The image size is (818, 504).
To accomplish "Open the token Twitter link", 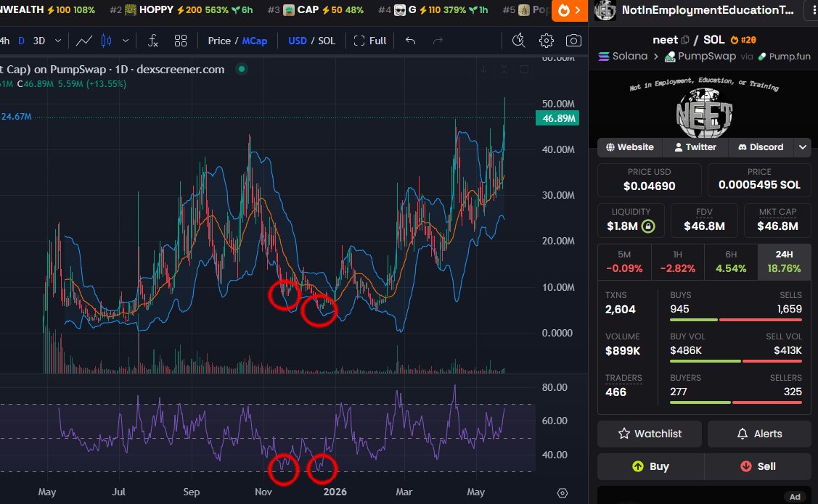I will [x=695, y=147].
